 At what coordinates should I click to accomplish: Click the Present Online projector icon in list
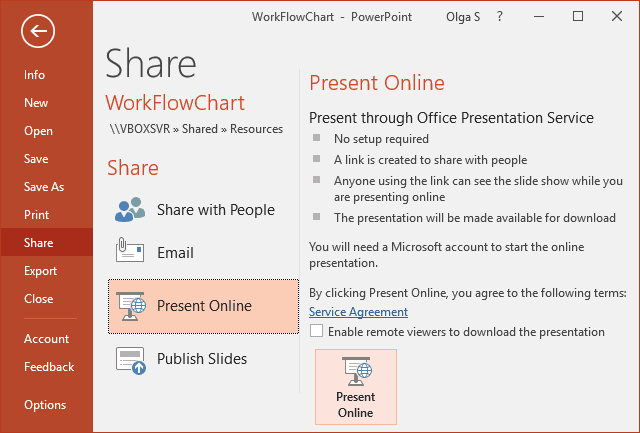[131, 306]
